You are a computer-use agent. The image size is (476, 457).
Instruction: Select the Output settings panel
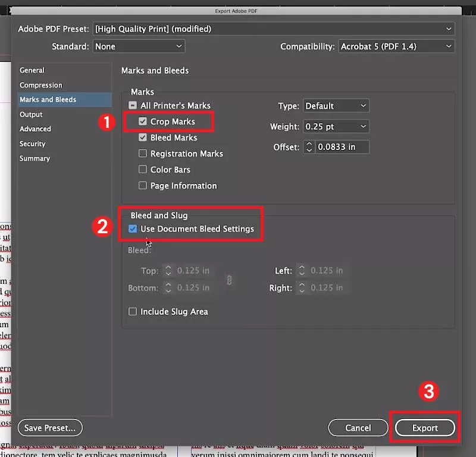pyautogui.click(x=31, y=114)
